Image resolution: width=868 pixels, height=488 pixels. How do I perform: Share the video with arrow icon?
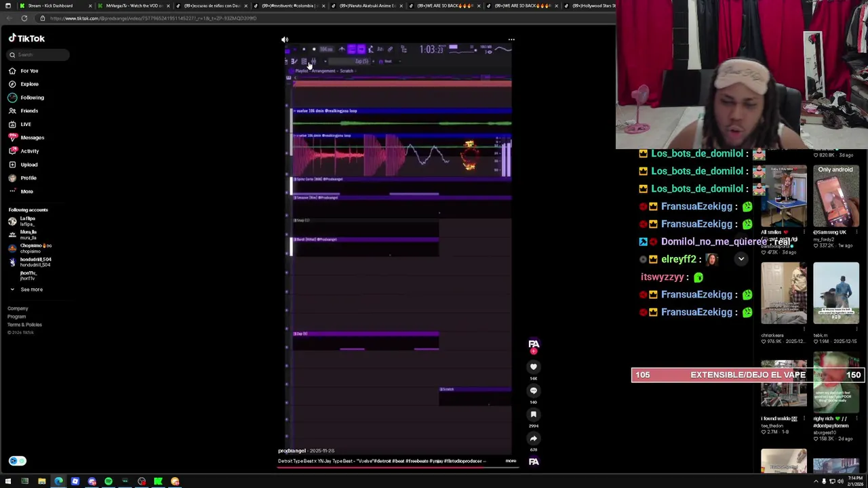[534, 438]
